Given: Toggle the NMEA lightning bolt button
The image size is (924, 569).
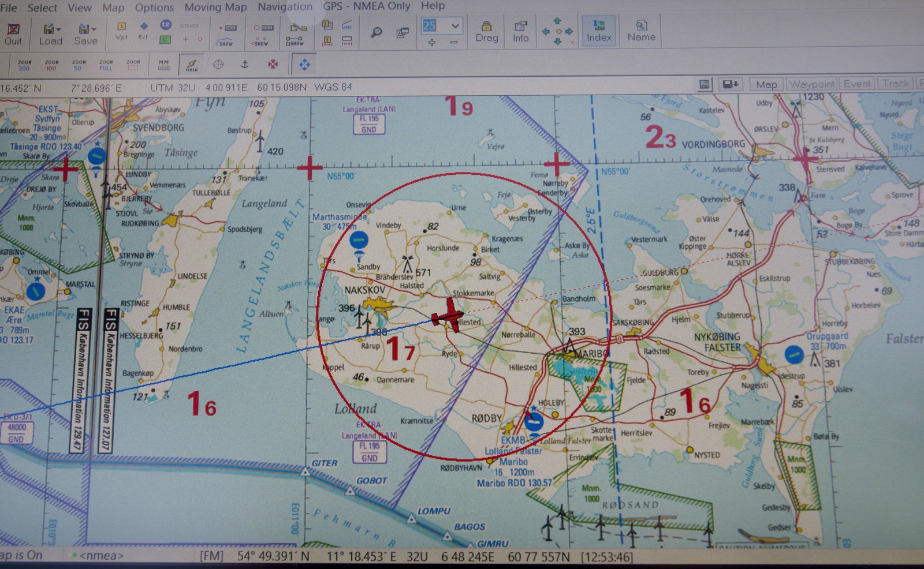Looking at the screenshot, I should click(192, 65).
